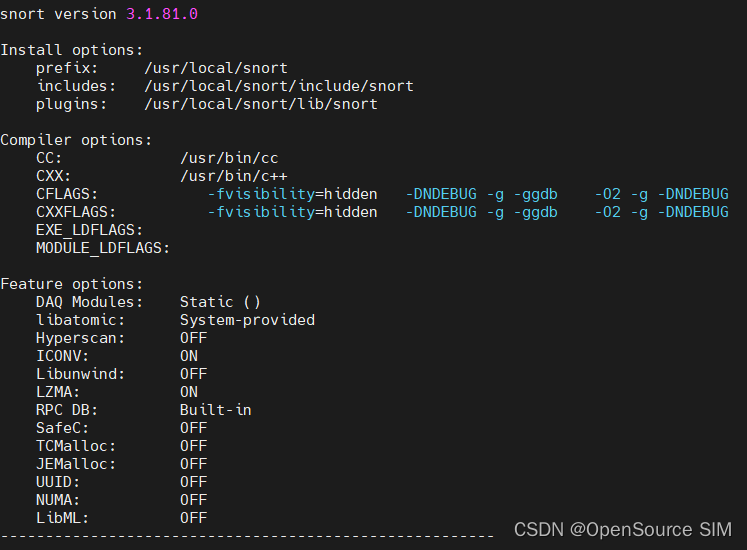Click the includes path /usr/local/snort/include/snort

(x=279, y=86)
